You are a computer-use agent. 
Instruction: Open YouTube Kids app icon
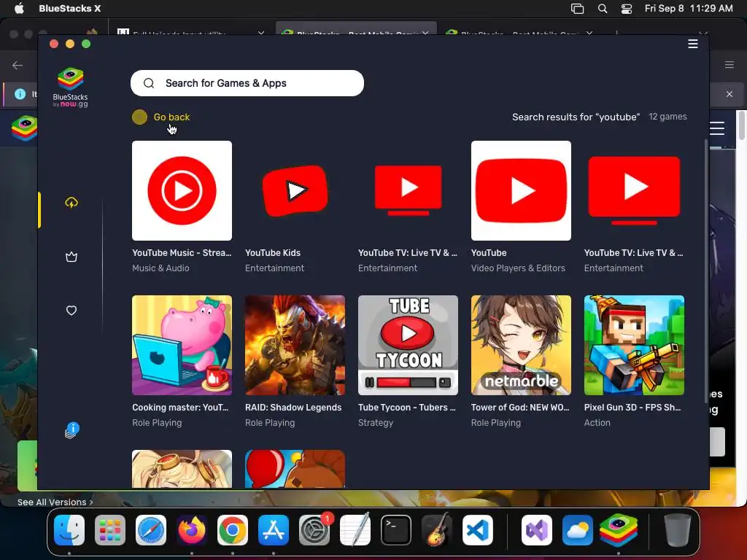pos(295,190)
